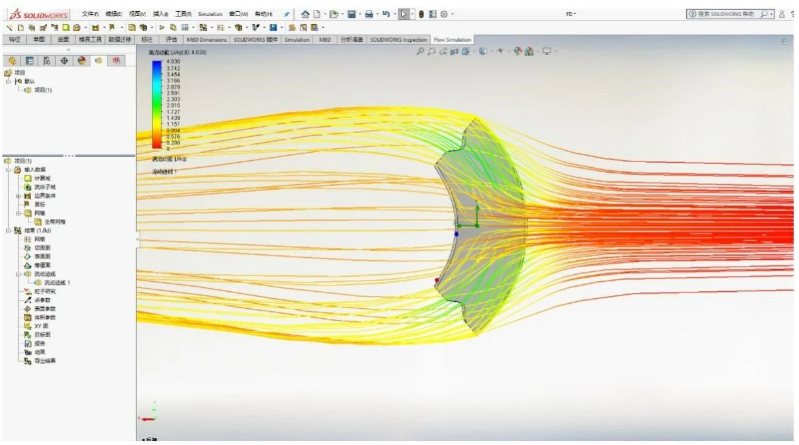Open dropdown arrow next to Options gear

pyautogui.click(x=452, y=14)
